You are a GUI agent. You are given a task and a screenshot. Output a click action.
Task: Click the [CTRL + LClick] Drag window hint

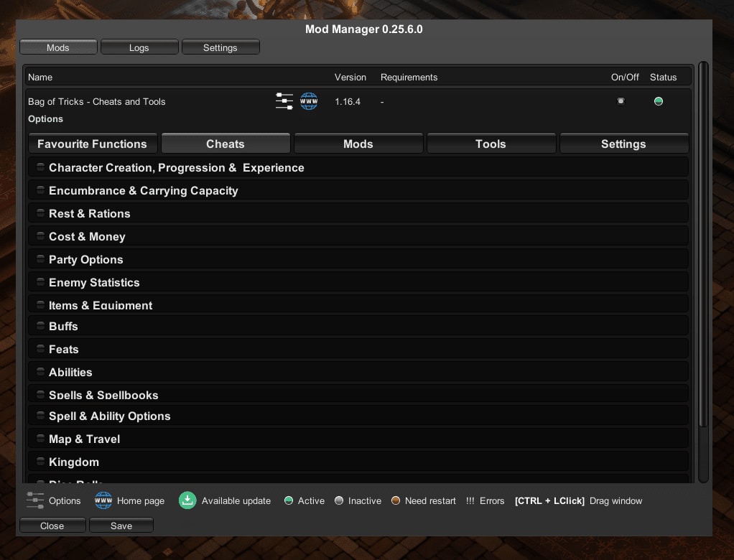click(x=578, y=500)
